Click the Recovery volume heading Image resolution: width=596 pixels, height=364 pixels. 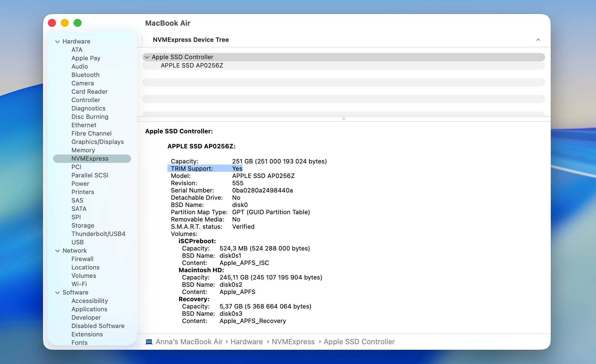pos(194,299)
